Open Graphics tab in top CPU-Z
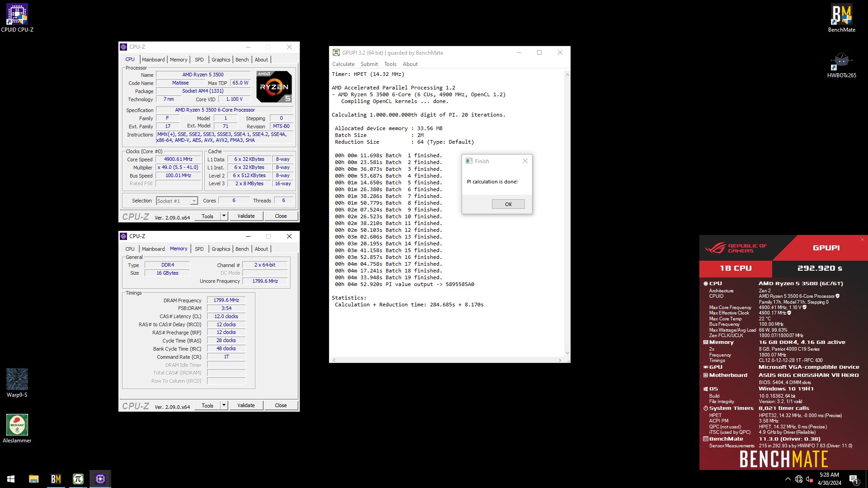The height and width of the screenshot is (488, 868). (221, 60)
